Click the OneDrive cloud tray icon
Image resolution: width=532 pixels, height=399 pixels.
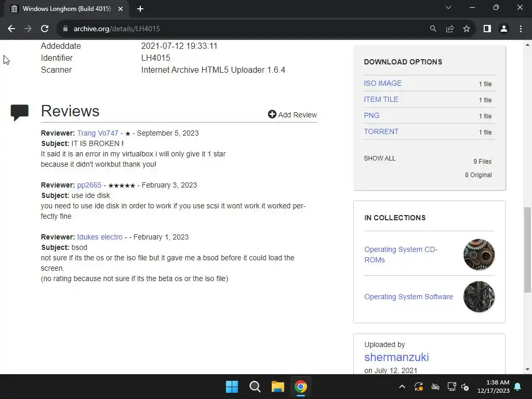pyautogui.click(x=435, y=387)
